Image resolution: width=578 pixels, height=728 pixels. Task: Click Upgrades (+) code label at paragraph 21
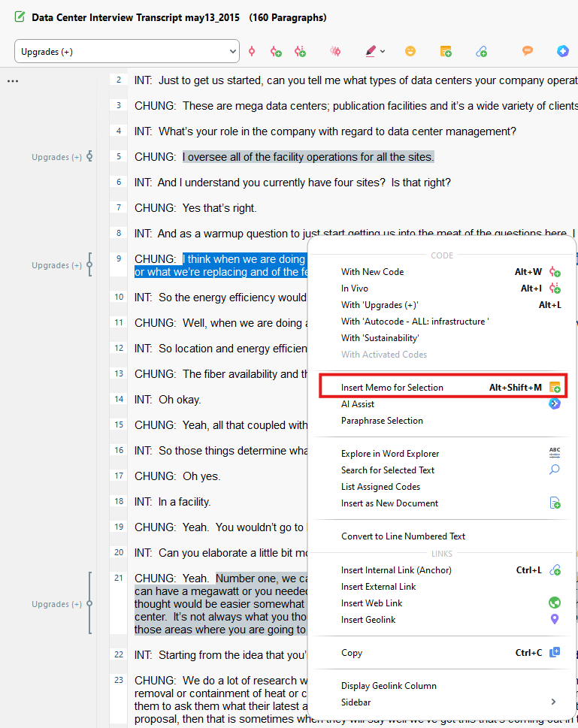point(56,605)
